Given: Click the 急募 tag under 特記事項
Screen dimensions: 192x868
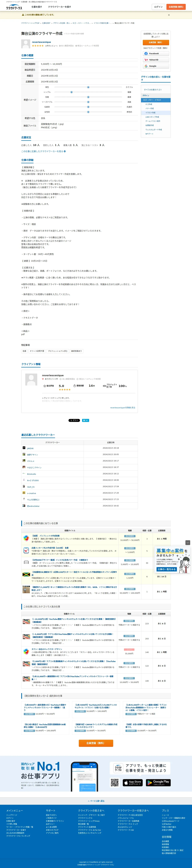Looking at the screenshot, I should pyautogui.click(x=24, y=351).
